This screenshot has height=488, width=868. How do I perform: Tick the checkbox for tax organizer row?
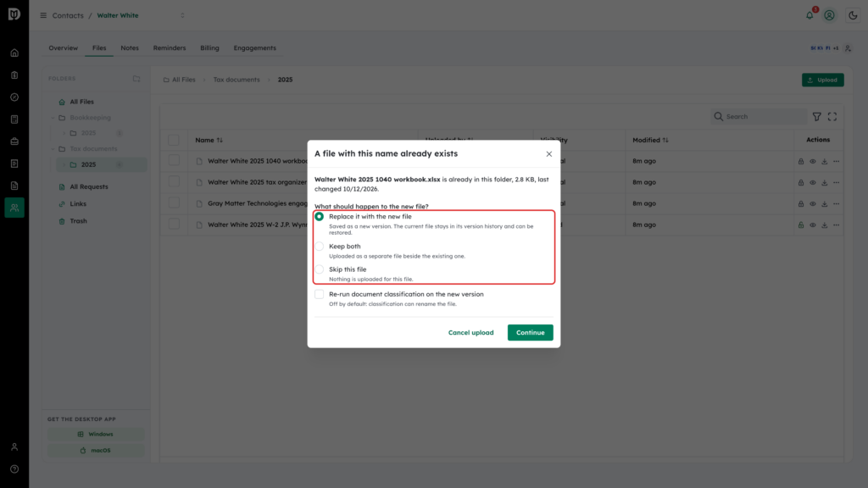(174, 181)
